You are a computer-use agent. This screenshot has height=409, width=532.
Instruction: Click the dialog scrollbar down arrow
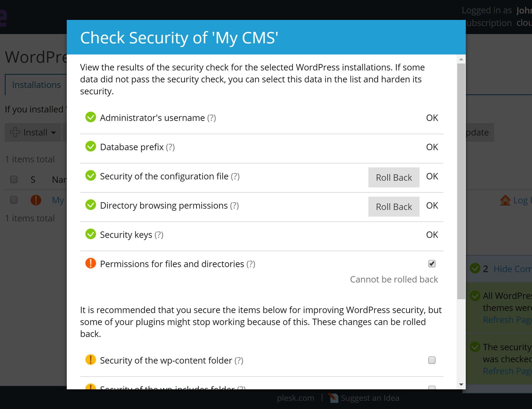pyautogui.click(x=461, y=385)
